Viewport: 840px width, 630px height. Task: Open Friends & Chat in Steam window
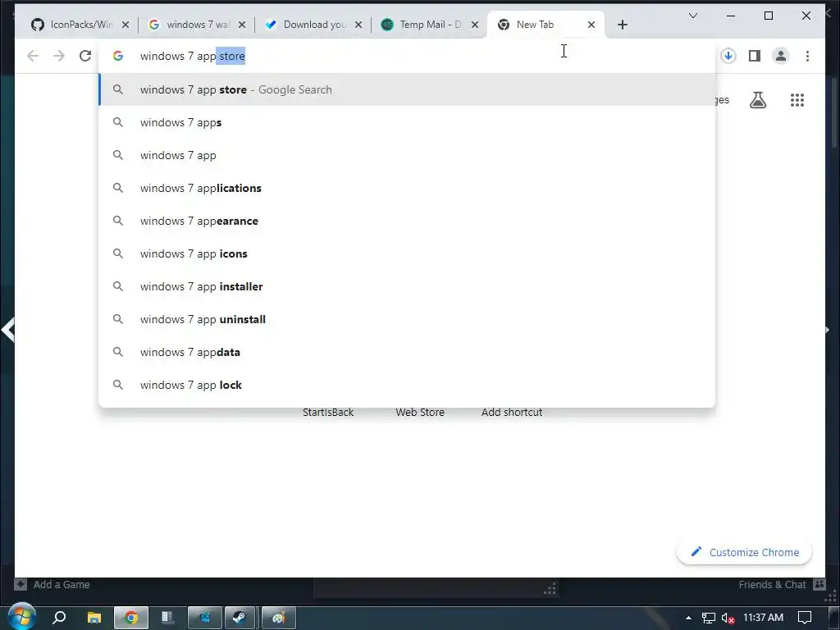[x=781, y=584]
